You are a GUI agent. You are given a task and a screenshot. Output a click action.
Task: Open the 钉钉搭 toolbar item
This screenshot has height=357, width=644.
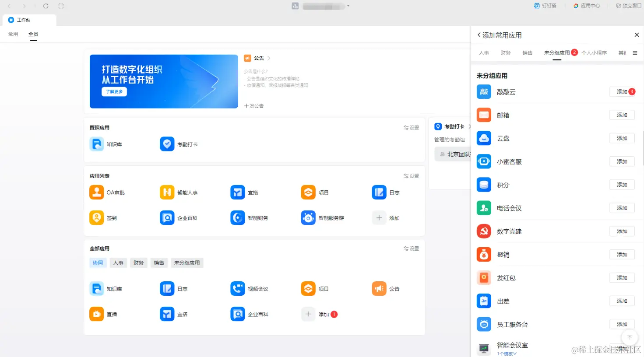coord(545,6)
